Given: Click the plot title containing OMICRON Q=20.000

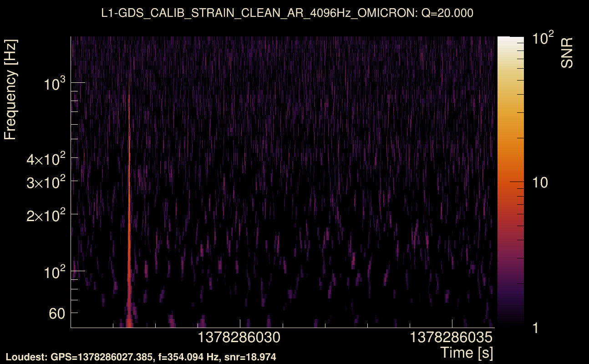Looking at the screenshot, I should pyautogui.click(x=287, y=13).
